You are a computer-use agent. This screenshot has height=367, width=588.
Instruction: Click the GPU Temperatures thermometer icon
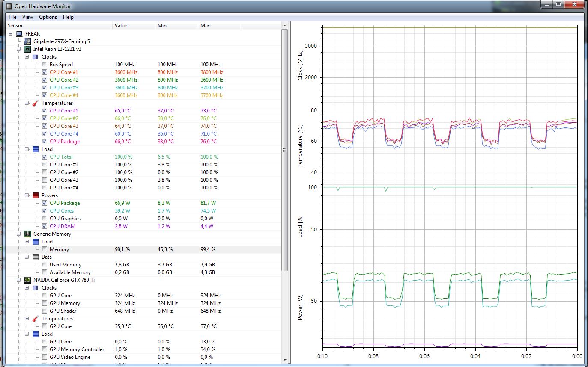coord(36,319)
